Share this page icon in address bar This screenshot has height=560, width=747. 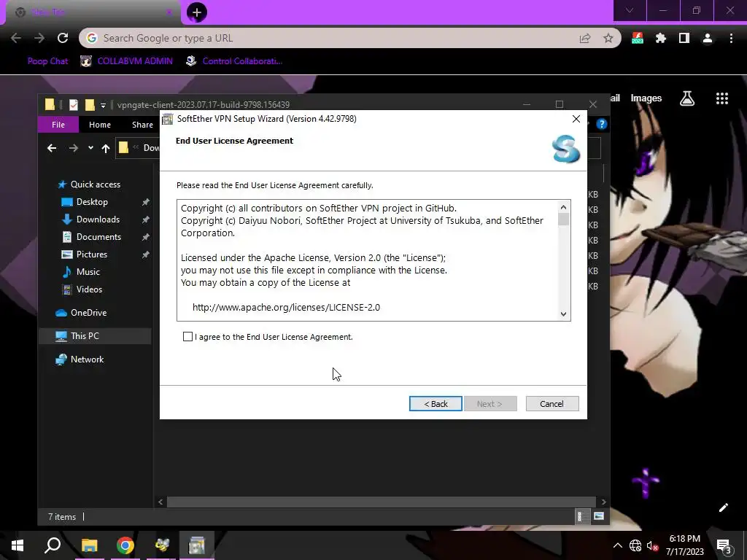[585, 38]
